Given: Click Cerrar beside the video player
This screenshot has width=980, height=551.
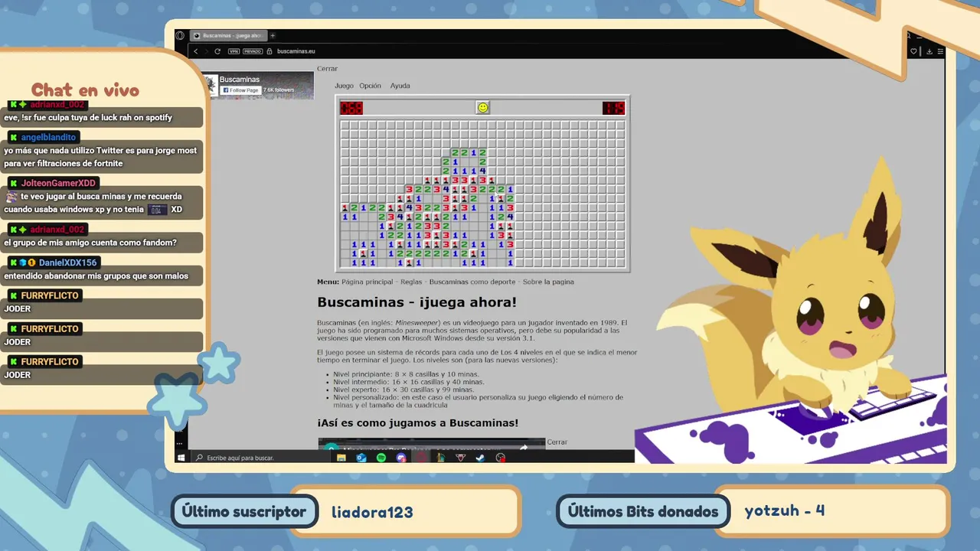Looking at the screenshot, I should (x=557, y=442).
